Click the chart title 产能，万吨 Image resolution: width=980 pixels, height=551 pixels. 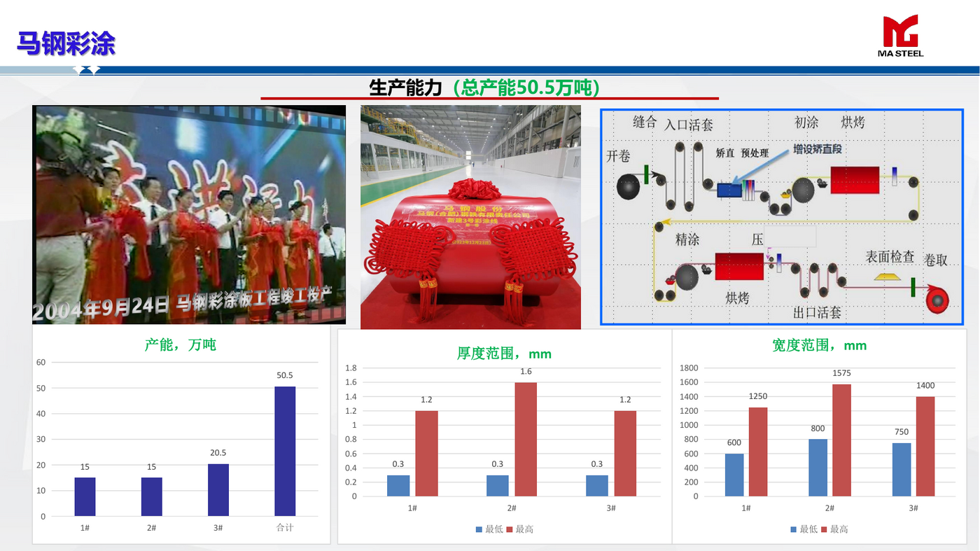[181, 344]
